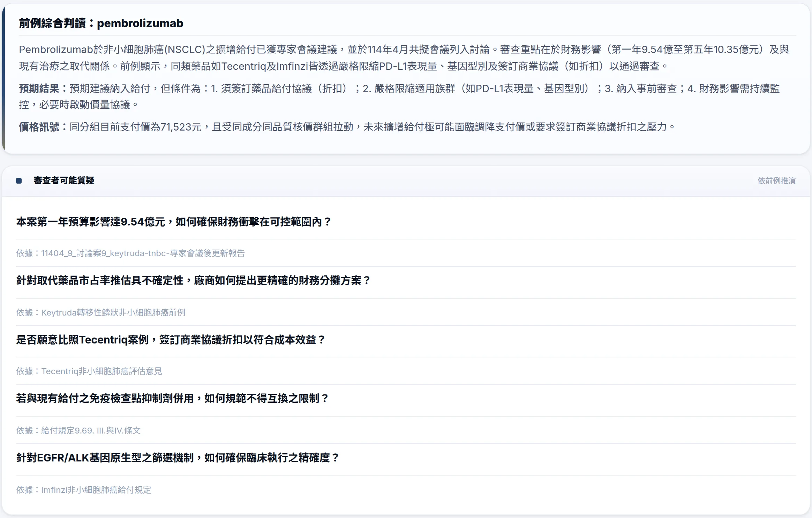Select question 是否願意比照Tecentriq案例
812x518 pixels.
171,340
